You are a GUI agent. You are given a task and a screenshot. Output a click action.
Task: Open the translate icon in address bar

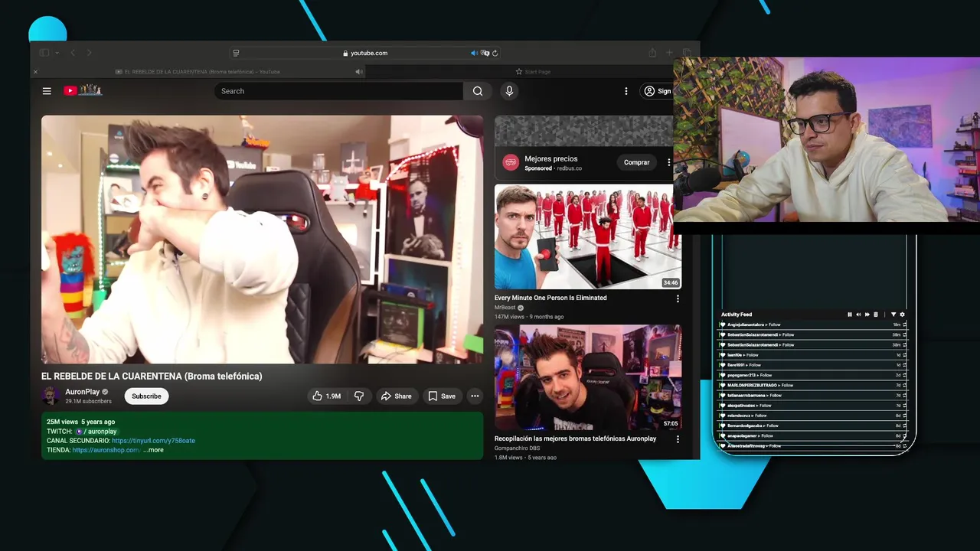click(485, 53)
